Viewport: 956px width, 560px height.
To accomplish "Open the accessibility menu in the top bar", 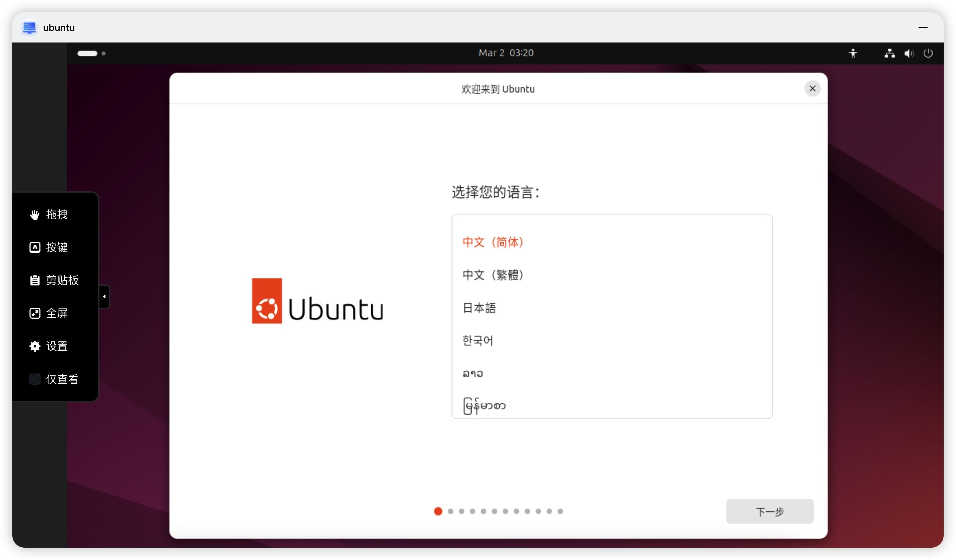I will (x=853, y=53).
